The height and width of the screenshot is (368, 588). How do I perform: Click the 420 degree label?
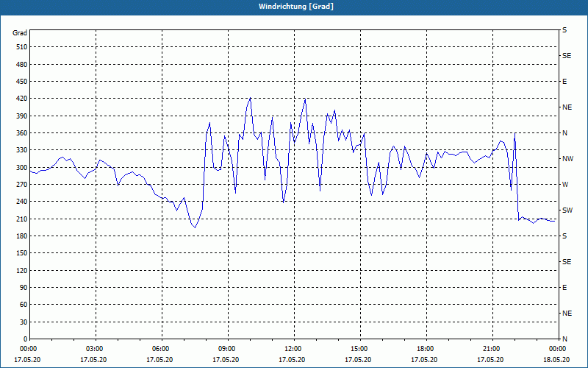click(x=22, y=99)
